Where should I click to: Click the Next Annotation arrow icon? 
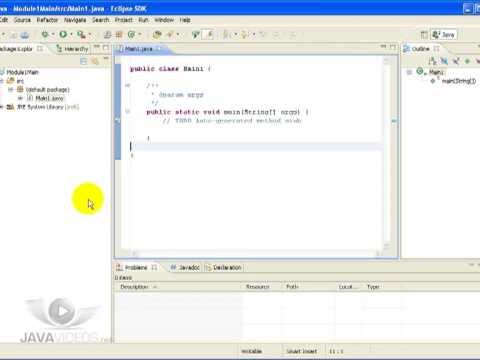pyautogui.click(x=227, y=34)
